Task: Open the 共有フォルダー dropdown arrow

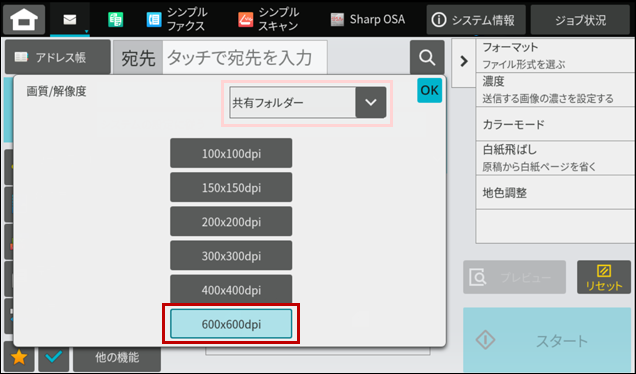Action: 371,103
